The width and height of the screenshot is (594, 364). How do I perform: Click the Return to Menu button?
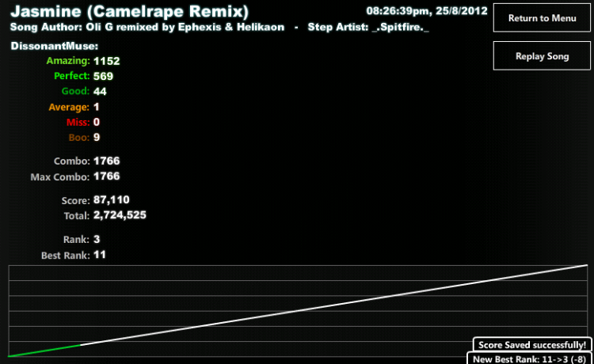pos(542,18)
